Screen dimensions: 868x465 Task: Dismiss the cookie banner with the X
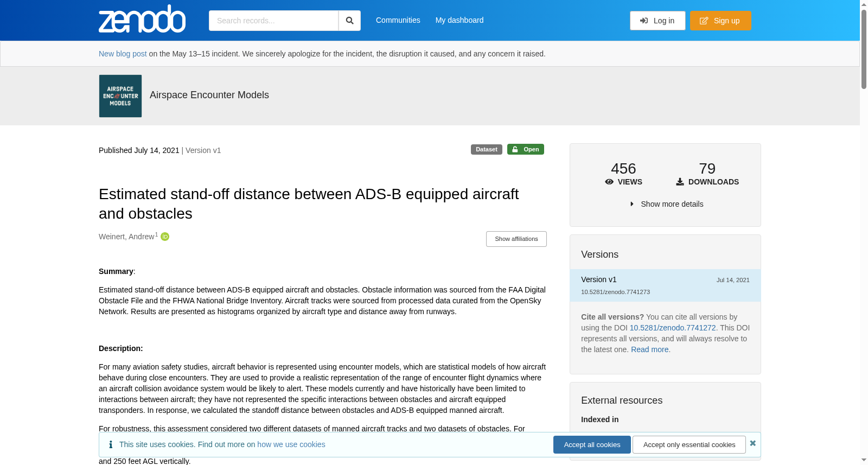[x=752, y=443]
